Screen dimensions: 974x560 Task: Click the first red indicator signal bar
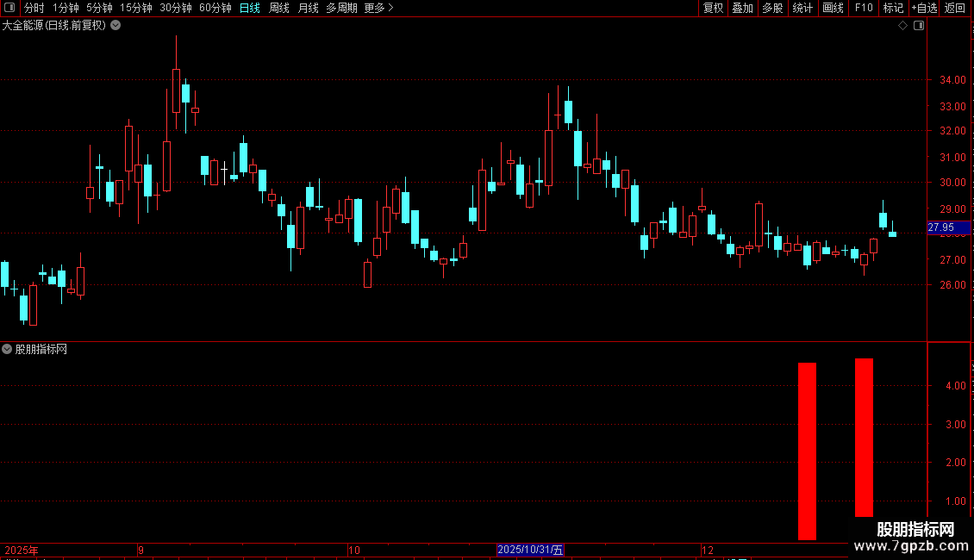(807, 451)
